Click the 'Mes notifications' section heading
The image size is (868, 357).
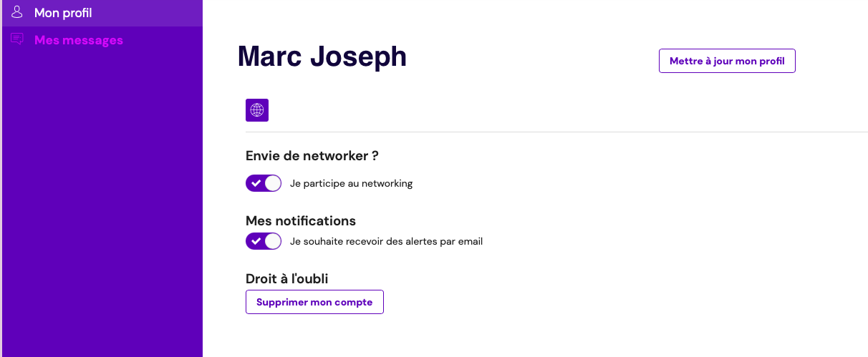[x=301, y=220]
